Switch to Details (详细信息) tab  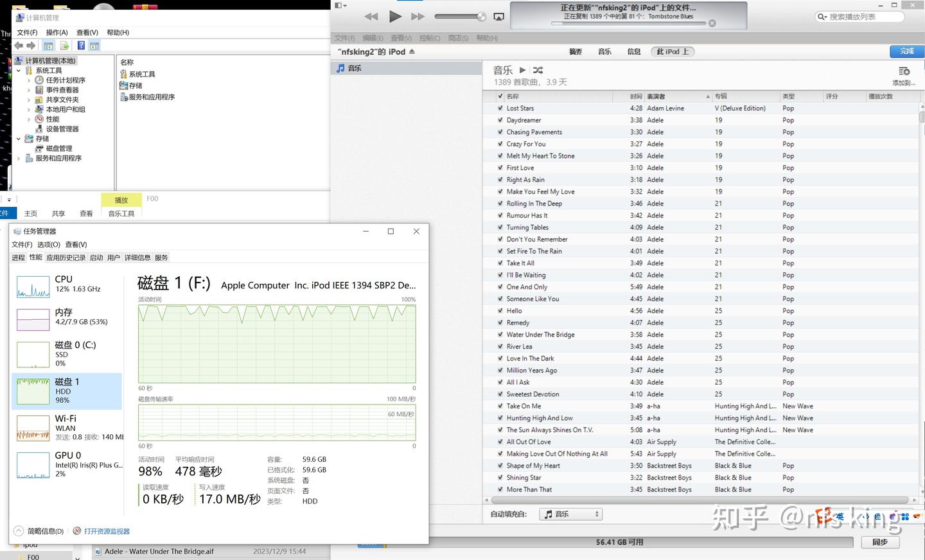tap(137, 258)
